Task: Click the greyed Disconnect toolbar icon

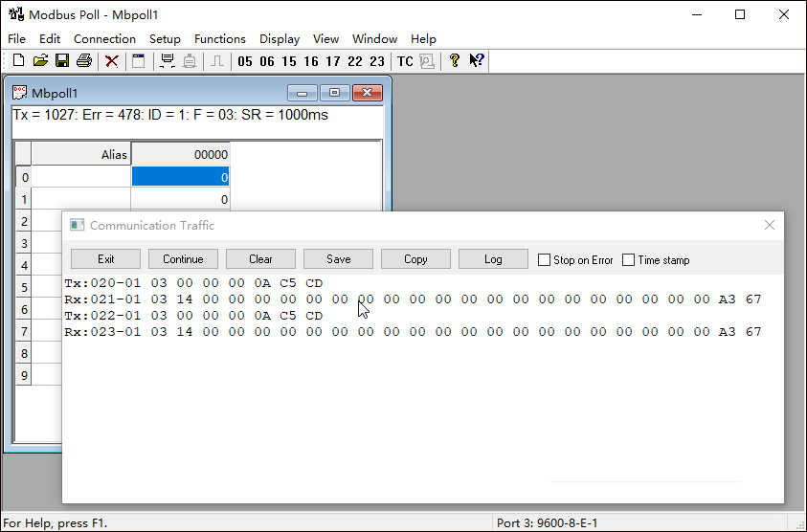Action: (x=190, y=60)
